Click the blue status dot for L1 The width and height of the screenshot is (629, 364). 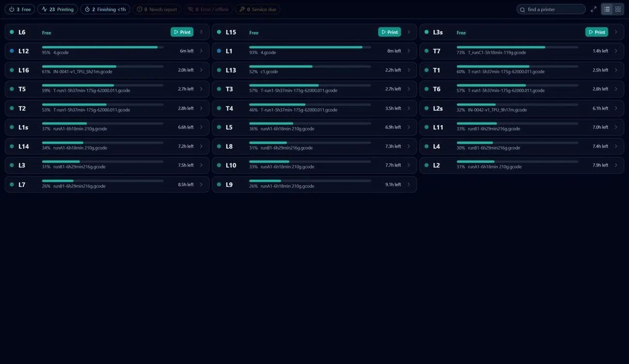click(x=219, y=51)
